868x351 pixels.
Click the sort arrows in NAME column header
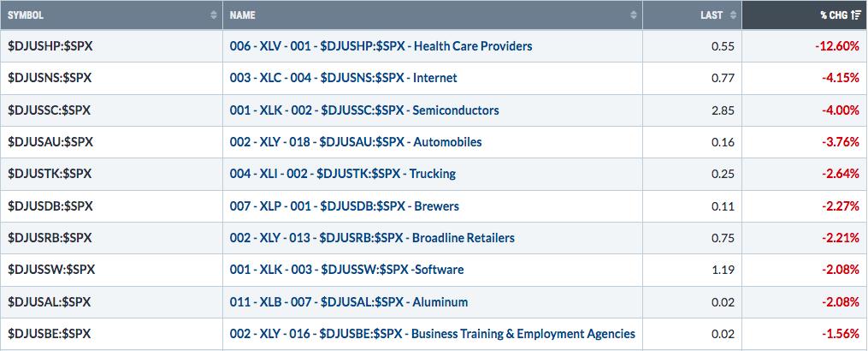tap(634, 15)
